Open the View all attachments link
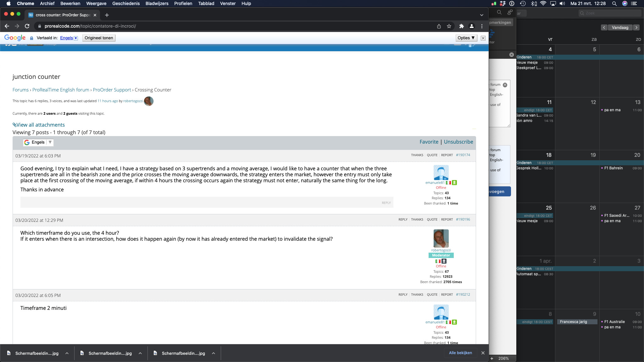The height and width of the screenshot is (362, 644). pos(40,125)
